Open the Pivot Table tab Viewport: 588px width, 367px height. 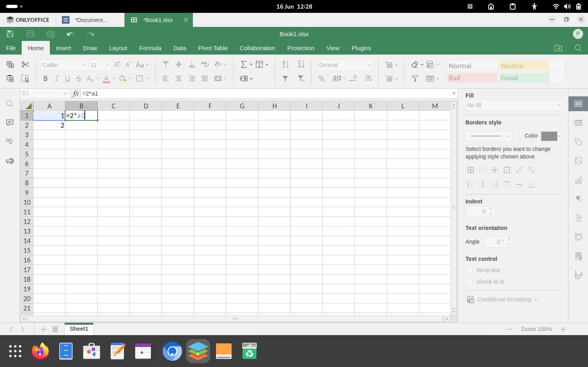click(213, 48)
